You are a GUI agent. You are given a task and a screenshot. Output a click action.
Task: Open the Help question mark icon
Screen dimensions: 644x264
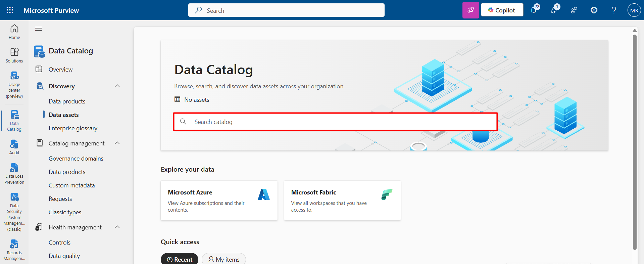coord(614,10)
